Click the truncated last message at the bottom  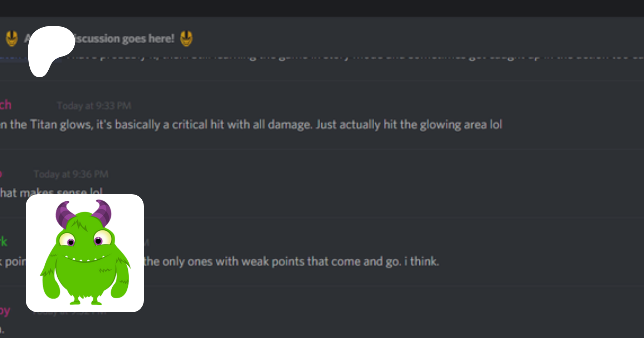(2, 330)
